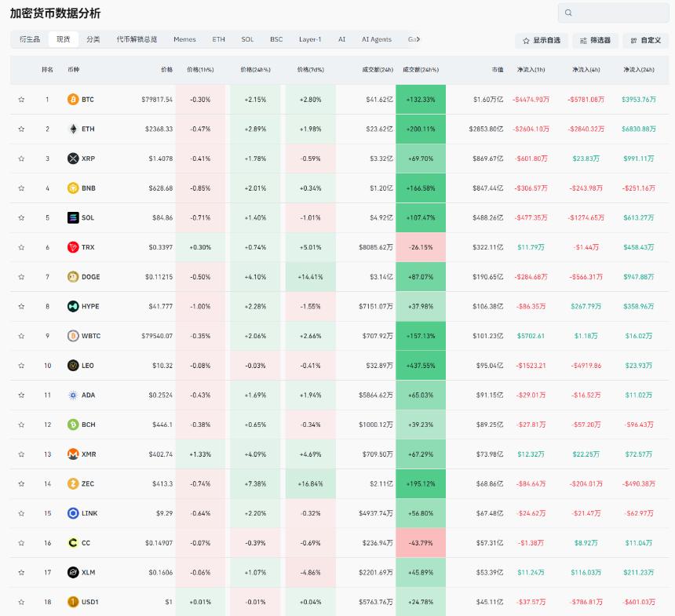Click the ADA coin logo
Screen dimensions: 675x616
click(73, 395)
